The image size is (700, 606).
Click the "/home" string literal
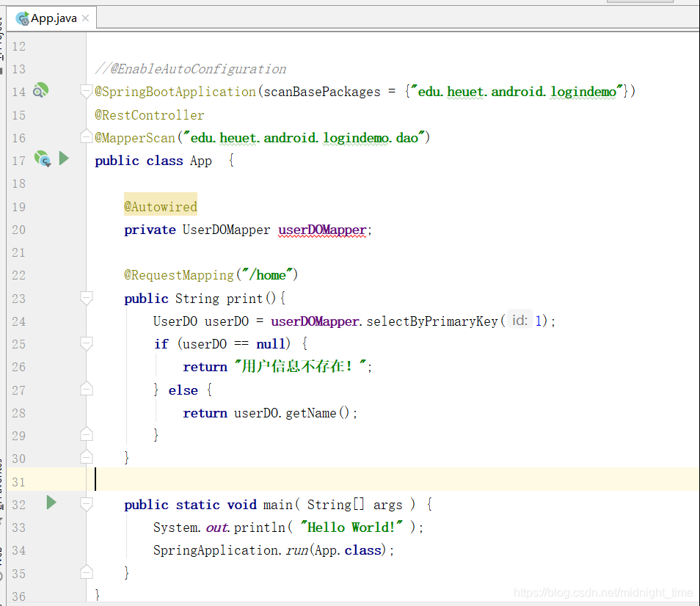267,275
